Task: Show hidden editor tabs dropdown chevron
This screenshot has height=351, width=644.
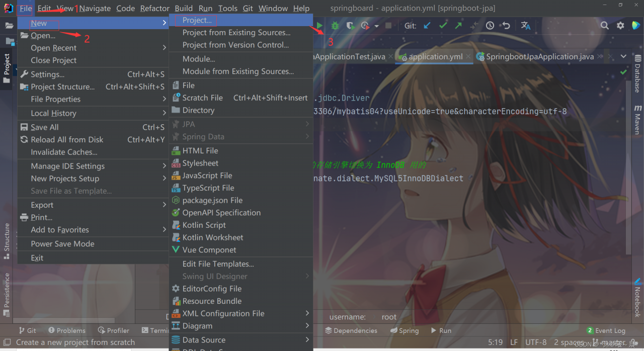Action: tap(623, 57)
